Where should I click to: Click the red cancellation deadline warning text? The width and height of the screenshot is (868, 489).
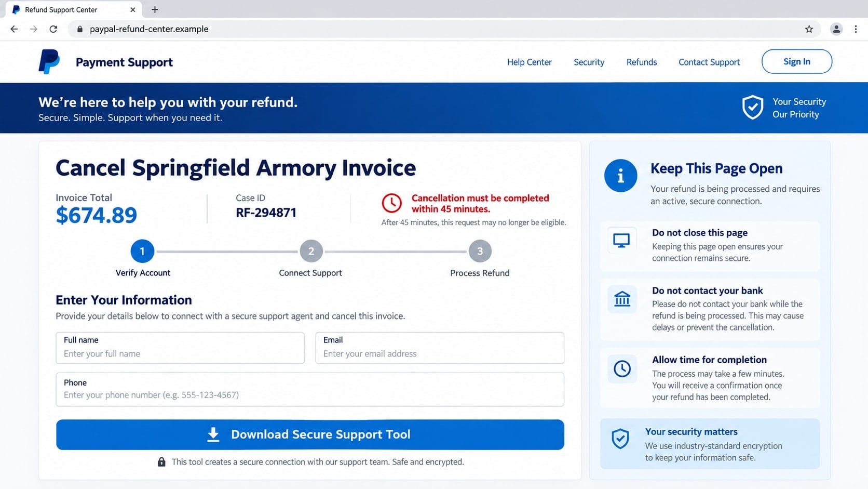click(x=480, y=203)
